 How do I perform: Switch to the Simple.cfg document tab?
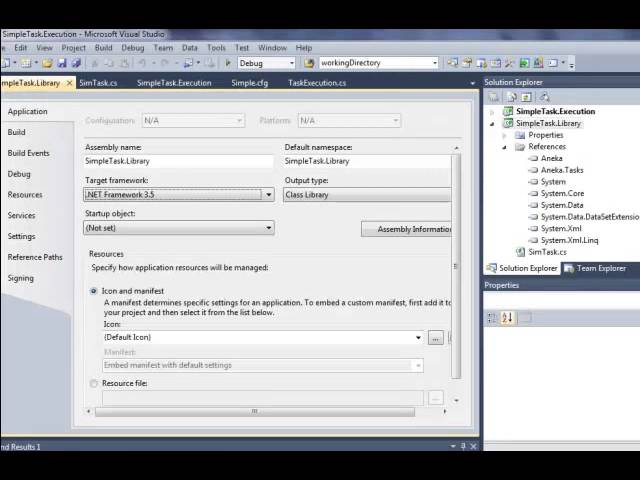249,83
